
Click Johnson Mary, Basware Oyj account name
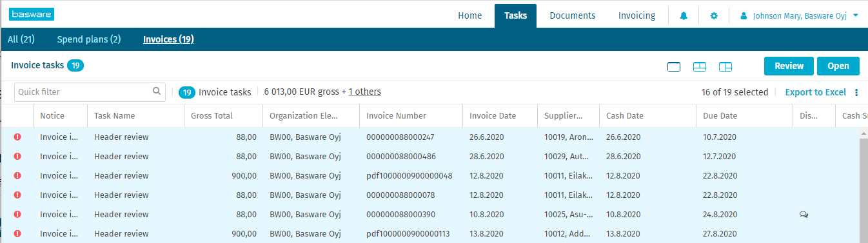coord(800,15)
